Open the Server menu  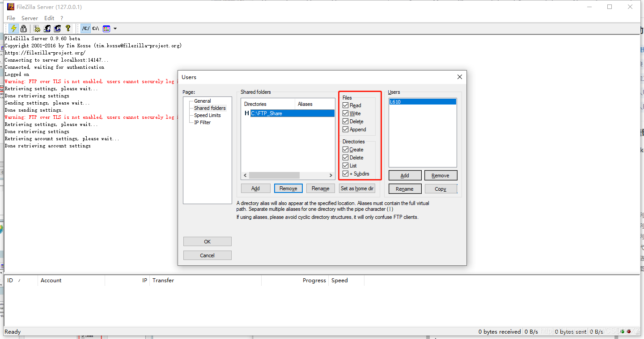point(30,18)
